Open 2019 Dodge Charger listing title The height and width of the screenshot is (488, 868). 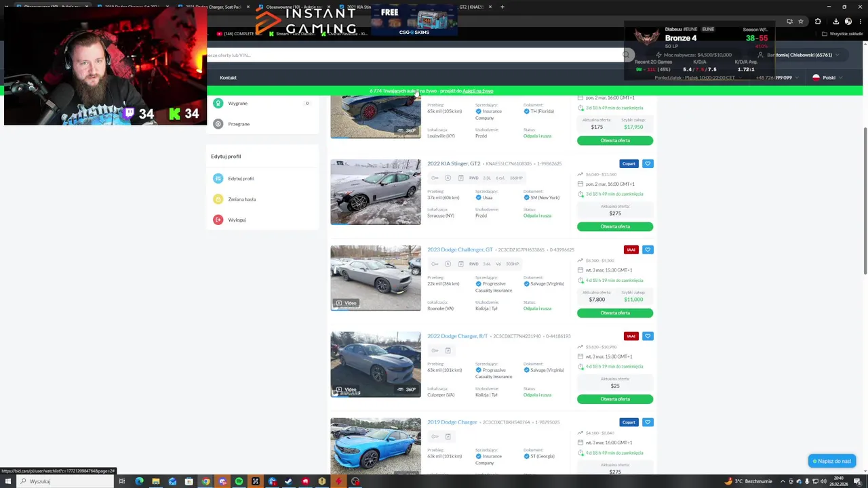452,422
